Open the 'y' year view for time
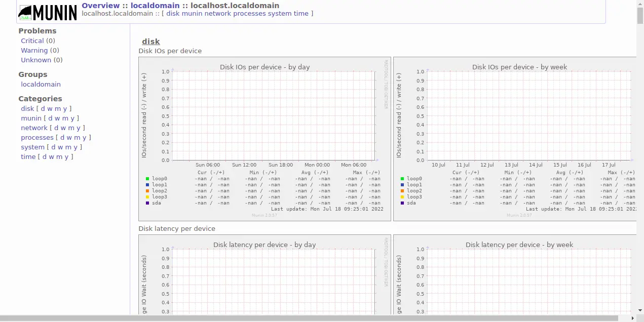This screenshot has height=322, width=644. coord(67,156)
